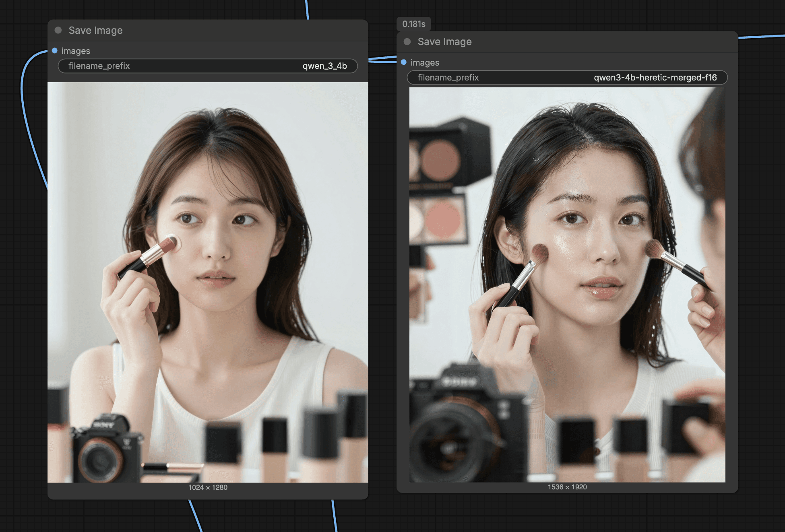This screenshot has width=785, height=532.
Task: Click the images input socket on the heretic-merged node
Action: (x=404, y=62)
